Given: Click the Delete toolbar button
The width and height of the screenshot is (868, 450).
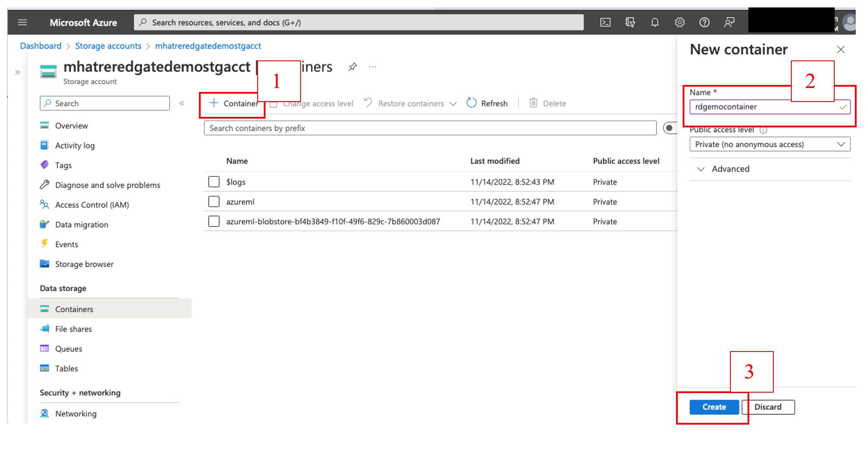Looking at the screenshot, I should (548, 103).
